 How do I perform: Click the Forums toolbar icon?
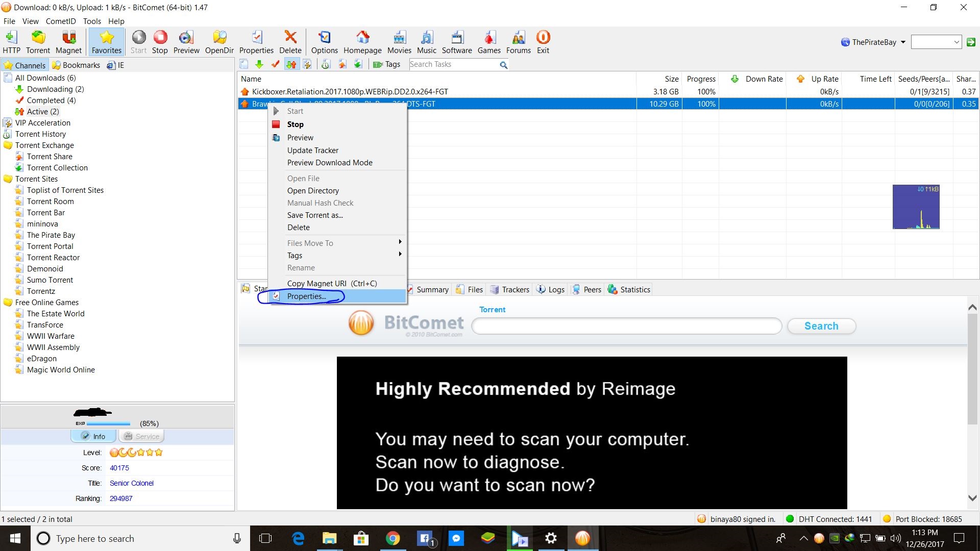click(x=519, y=42)
